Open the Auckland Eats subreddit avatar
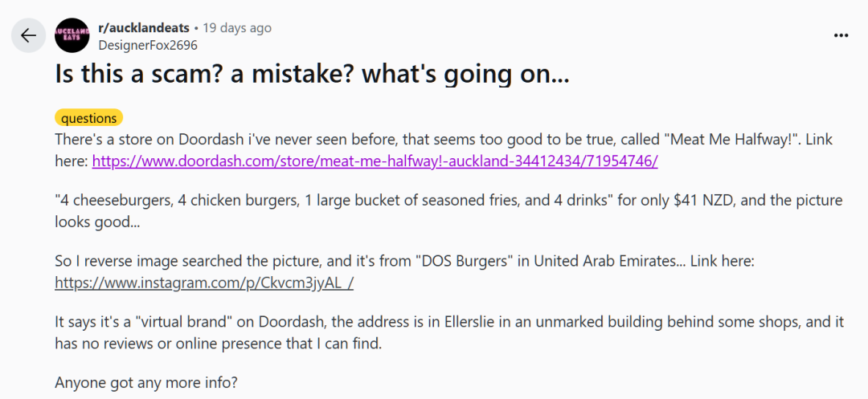This screenshot has height=399, width=868. [x=72, y=35]
